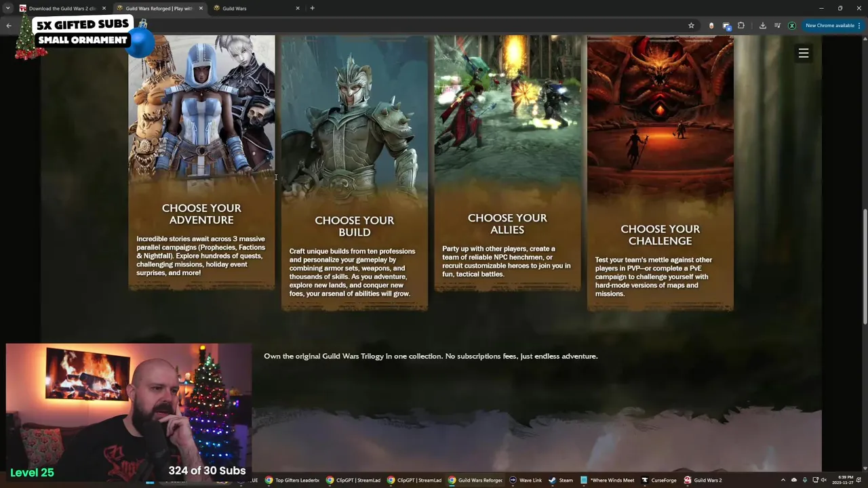This screenshot has height=488, width=868.
Task: Click the Choose Your Adventure card image
Action: pyautogui.click(x=201, y=108)
